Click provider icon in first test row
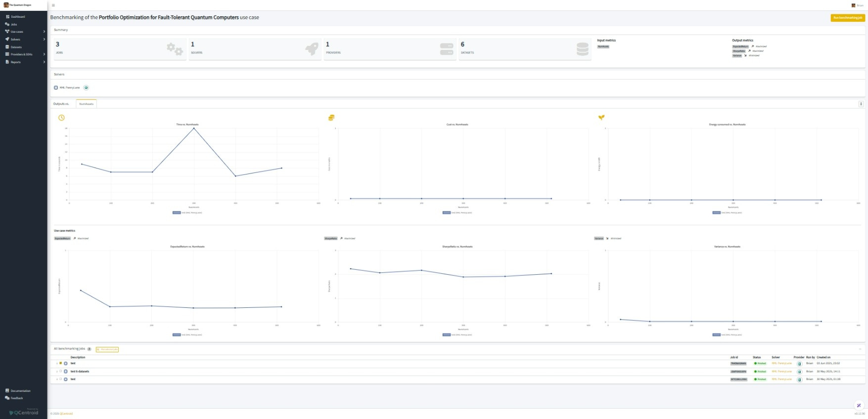Viewport: 868px width, 419px height. tap(799, 364)
